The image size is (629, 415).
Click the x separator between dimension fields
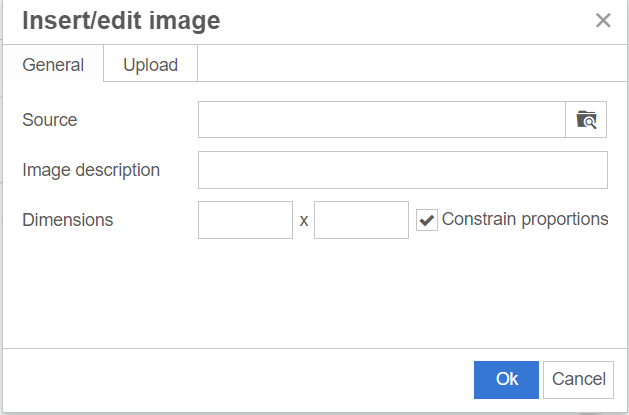pos(304,220)
